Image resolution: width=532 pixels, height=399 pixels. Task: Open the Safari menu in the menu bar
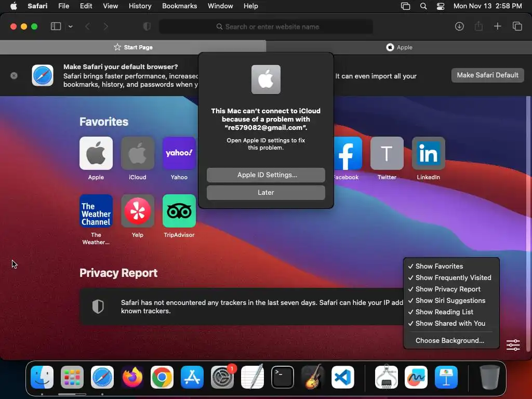point(37,6)
